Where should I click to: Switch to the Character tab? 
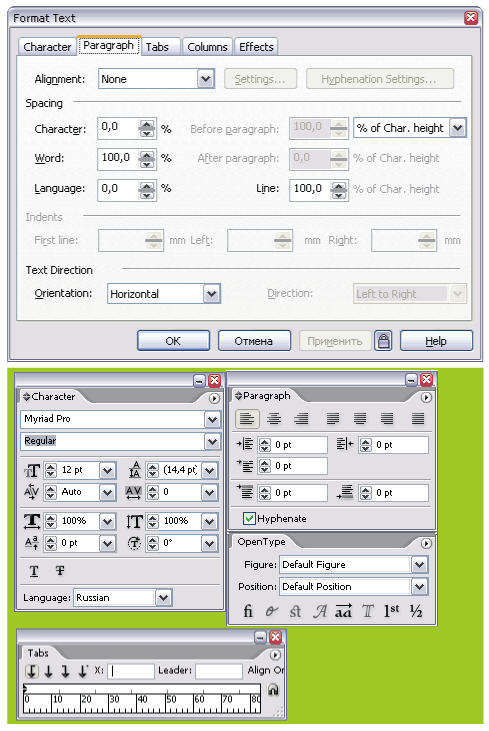tap(47, 47)
